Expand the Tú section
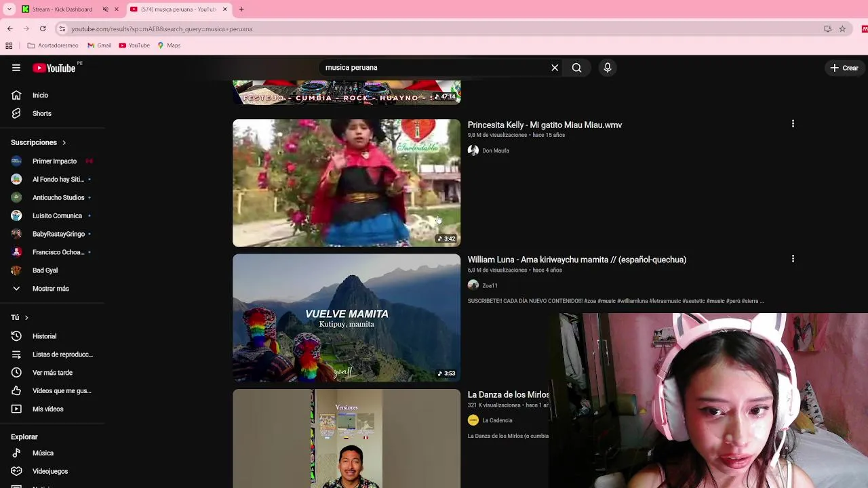 click(20, 317)
